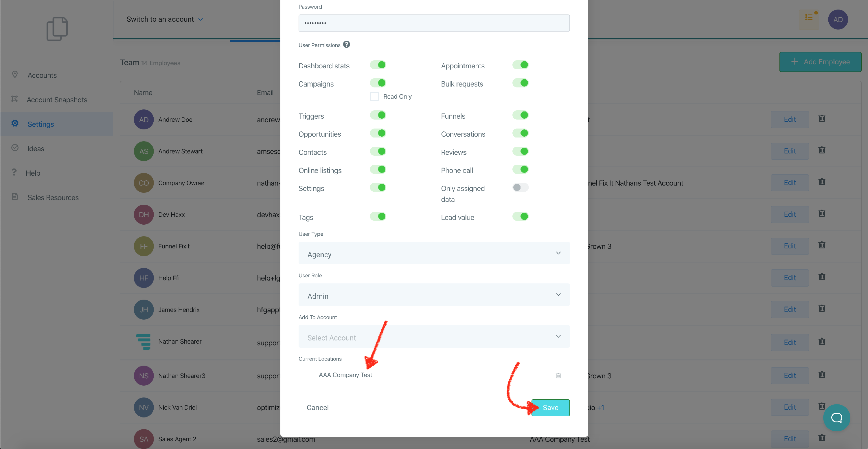Delete Andrew Doe with trash icon
This screenshot has height=449, width=868.
click(x=821, y=118)
